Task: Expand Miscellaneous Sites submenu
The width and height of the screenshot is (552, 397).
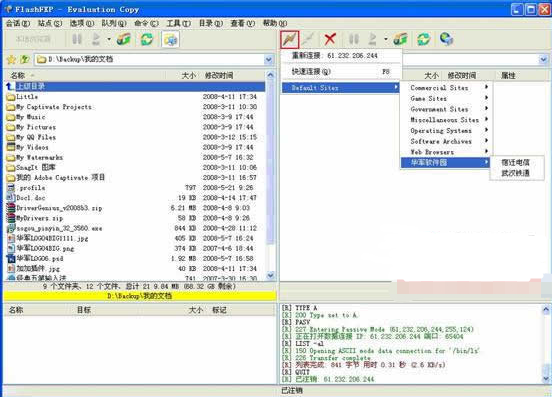Action: point(446,120)
